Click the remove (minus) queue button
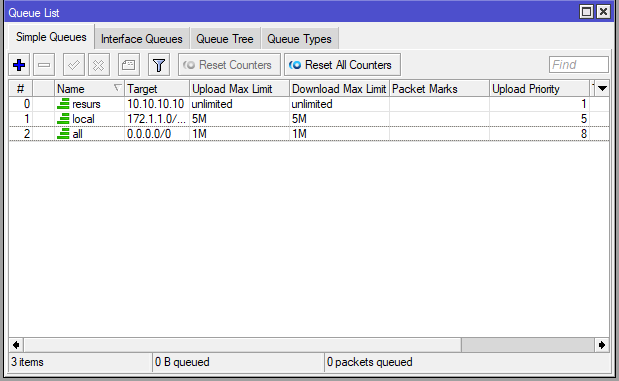619x381 pixels. (x=44, y=65)
